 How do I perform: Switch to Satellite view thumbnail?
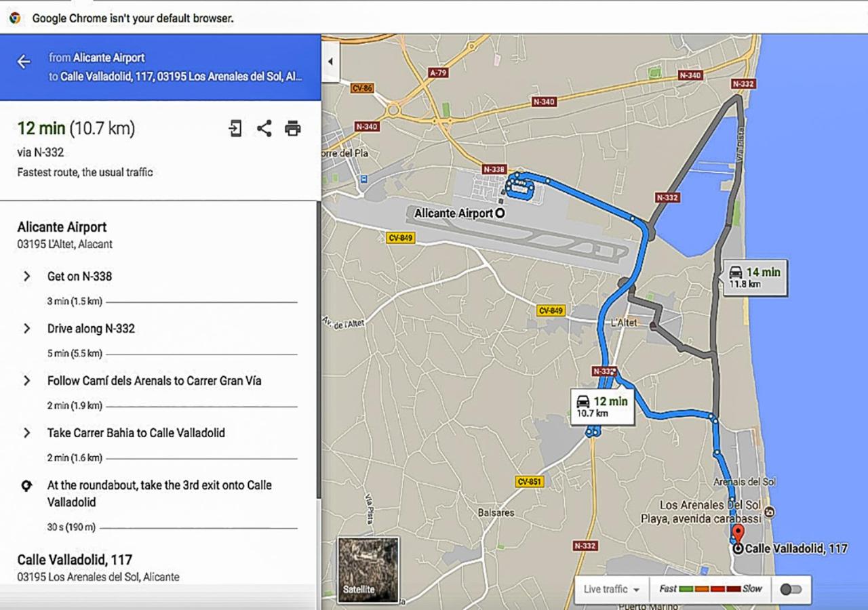click(368, 570)
